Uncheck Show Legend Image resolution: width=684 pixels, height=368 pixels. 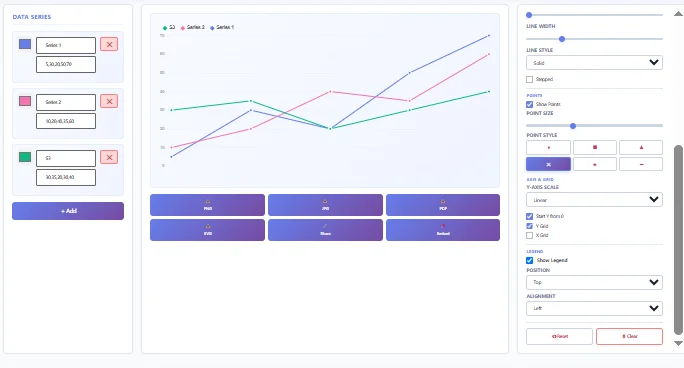click(x=530, y=260)
